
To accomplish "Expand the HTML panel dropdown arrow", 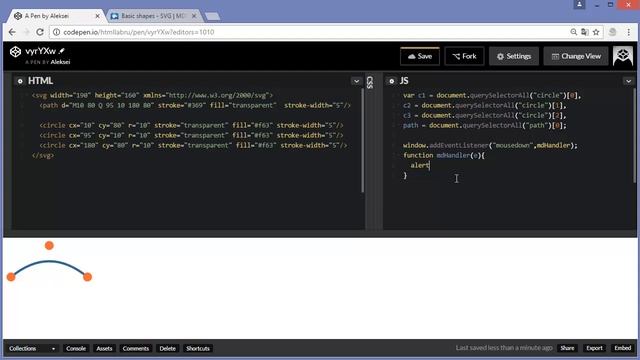I will click(x=356, y=81).
